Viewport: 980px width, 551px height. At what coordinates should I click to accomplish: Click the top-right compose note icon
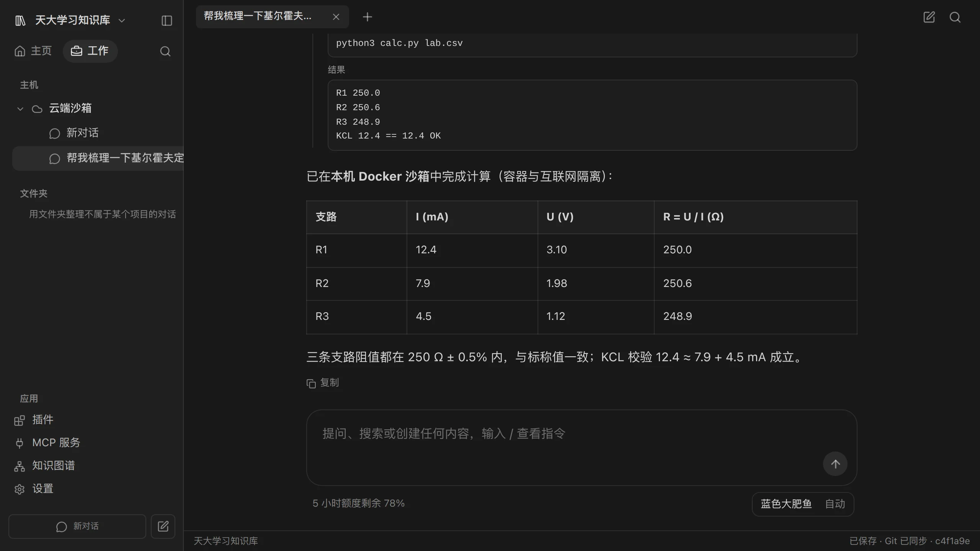pos(929,17)
